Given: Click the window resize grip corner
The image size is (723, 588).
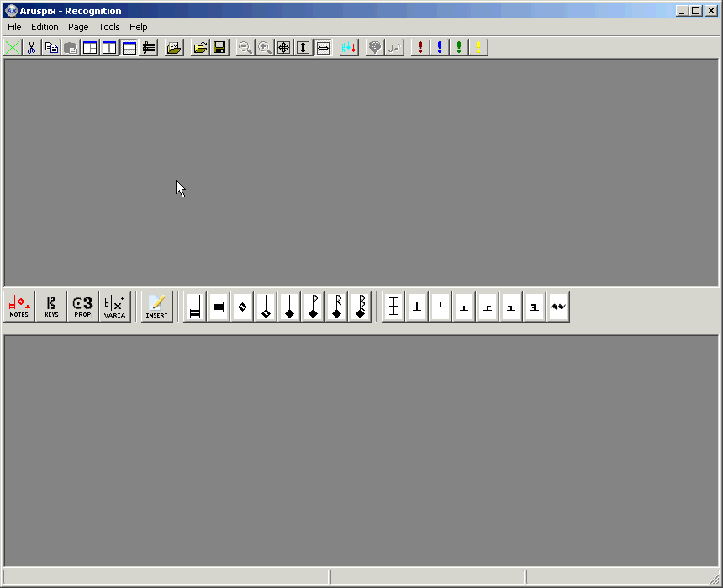Looking at the screenshot, I should pyautogui.click(x=715, y=579).
